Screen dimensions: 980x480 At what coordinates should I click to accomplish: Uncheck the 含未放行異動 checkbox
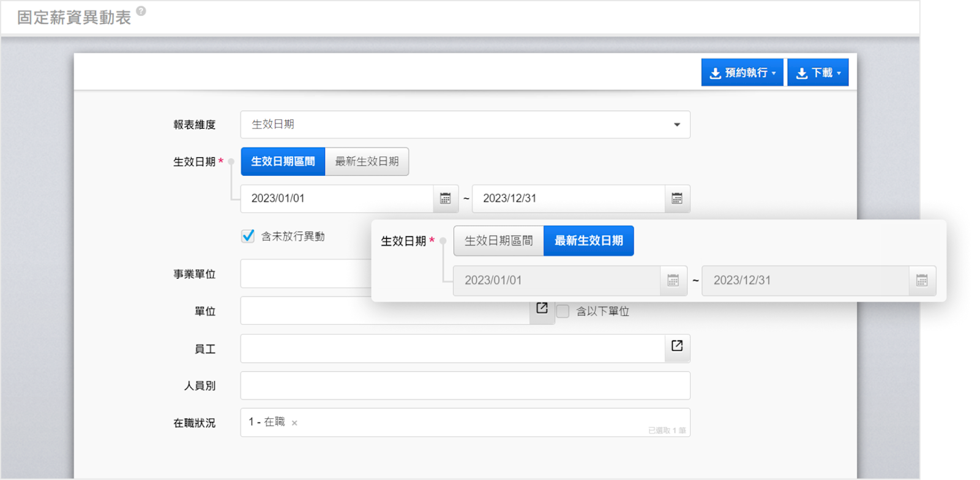[x=248, y=236]
